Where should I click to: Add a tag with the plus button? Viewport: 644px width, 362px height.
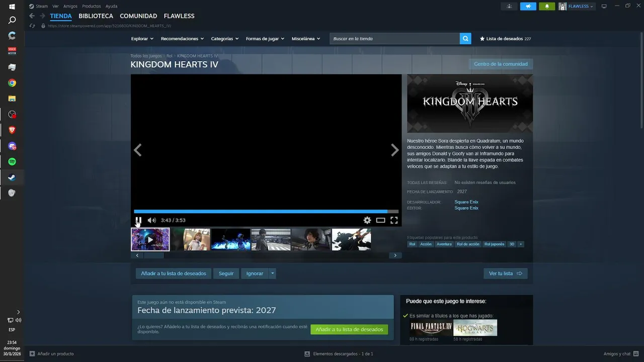(521, 244)
